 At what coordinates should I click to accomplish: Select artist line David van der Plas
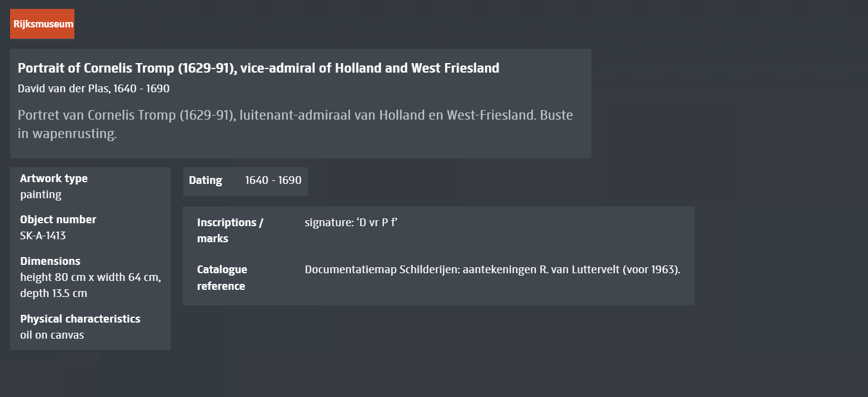click(x=93, y=89)
